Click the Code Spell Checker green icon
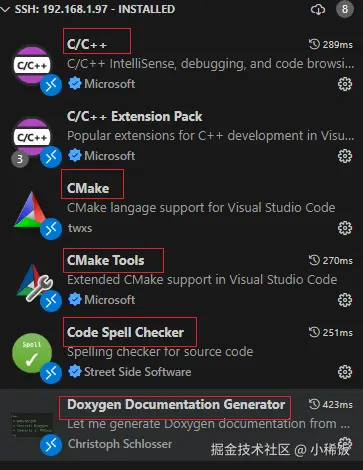 pyautogui.click(x=32, y=353)
